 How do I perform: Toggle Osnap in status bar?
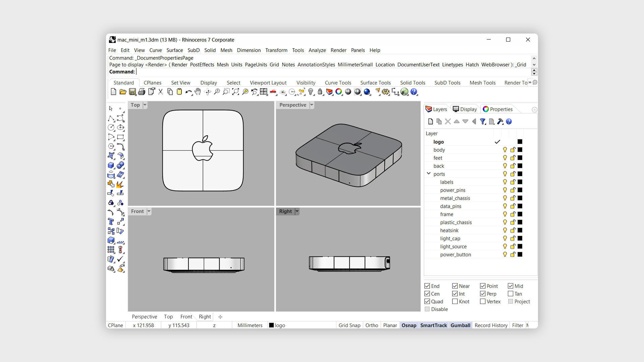pyautogui.click(x=409, y=325)
